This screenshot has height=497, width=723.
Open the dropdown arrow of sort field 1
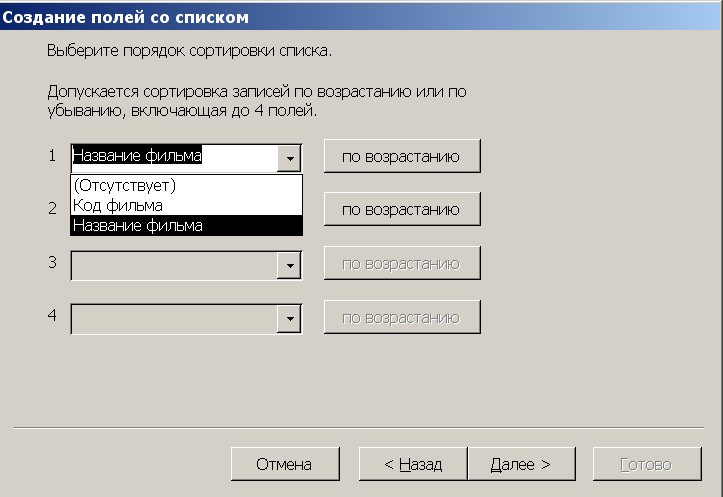[289, 159]
